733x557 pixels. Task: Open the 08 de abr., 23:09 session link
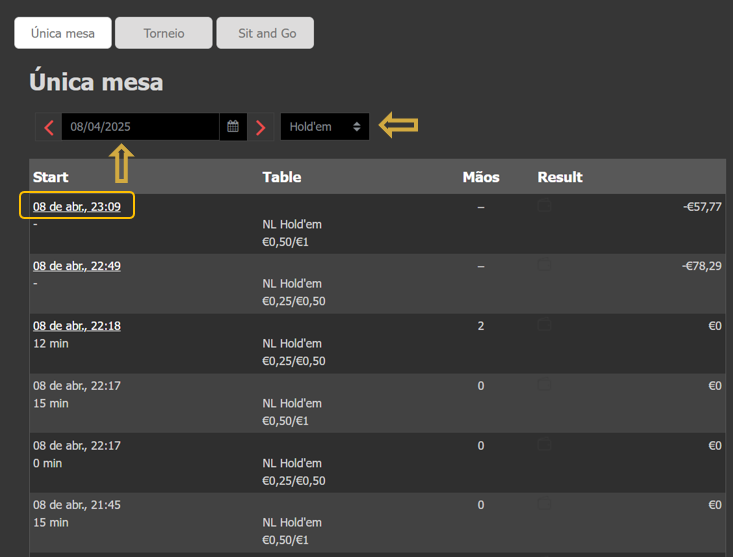(77, 207)
